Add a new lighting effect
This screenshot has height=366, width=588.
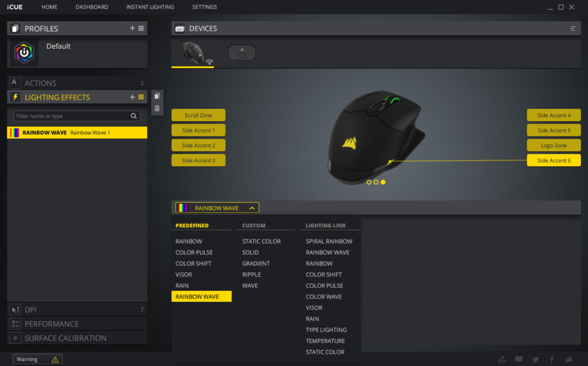point(132,97)
